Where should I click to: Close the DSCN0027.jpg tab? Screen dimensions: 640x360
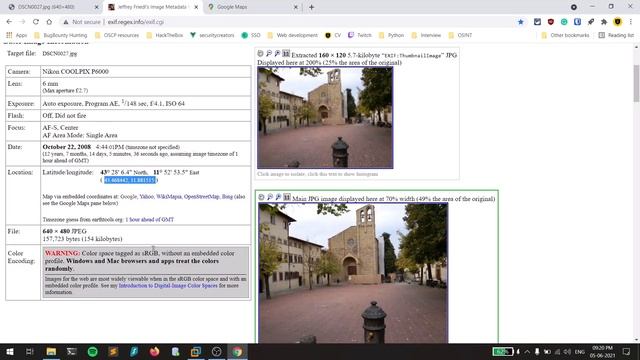(96, 7)
